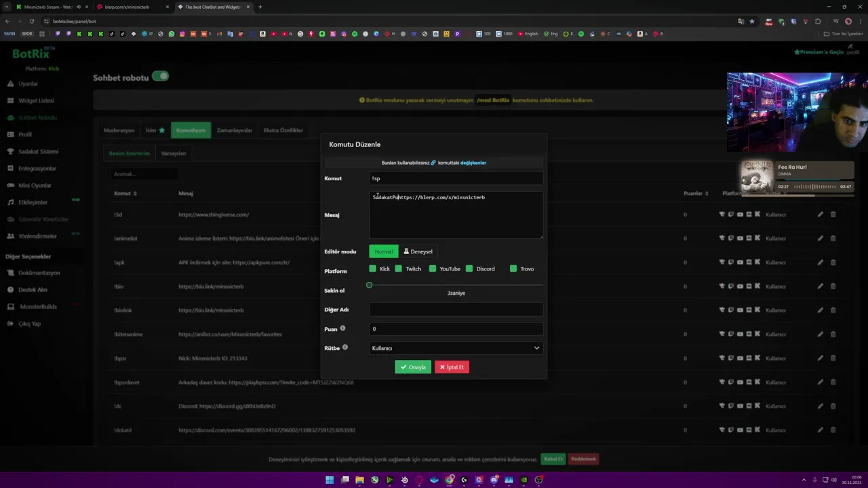This screenshot has height=488, width=868.
Task: Click the Diğer Adı input field
Action: tap(456, 310)
